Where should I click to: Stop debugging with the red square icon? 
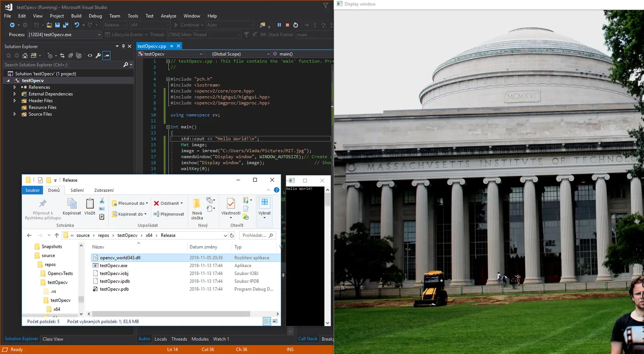(287, 25)
